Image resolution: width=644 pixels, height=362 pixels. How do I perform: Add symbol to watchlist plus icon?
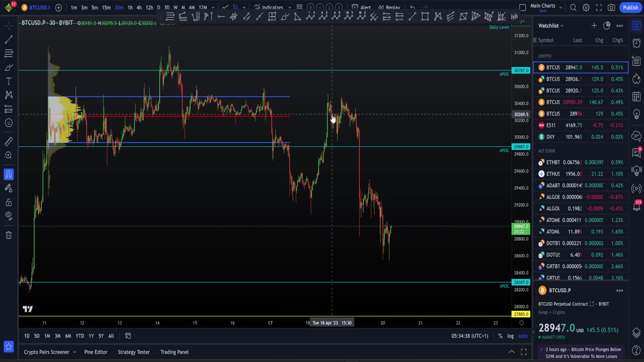[x=594, y=26]
